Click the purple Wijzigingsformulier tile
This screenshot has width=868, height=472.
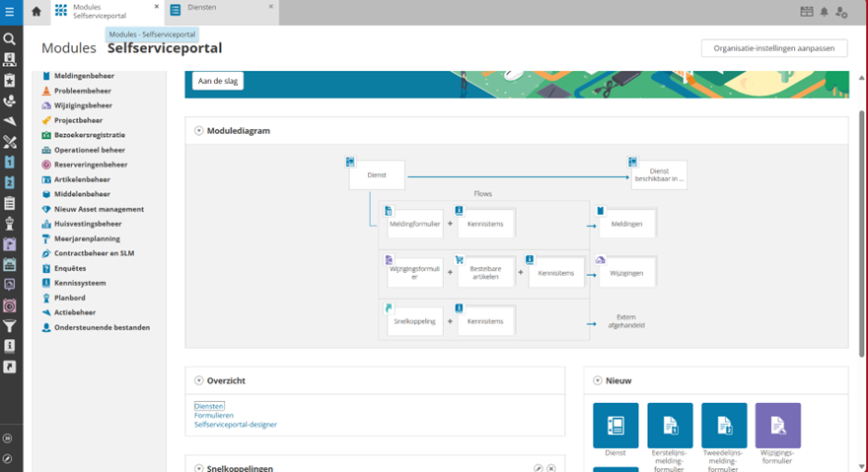777,426
